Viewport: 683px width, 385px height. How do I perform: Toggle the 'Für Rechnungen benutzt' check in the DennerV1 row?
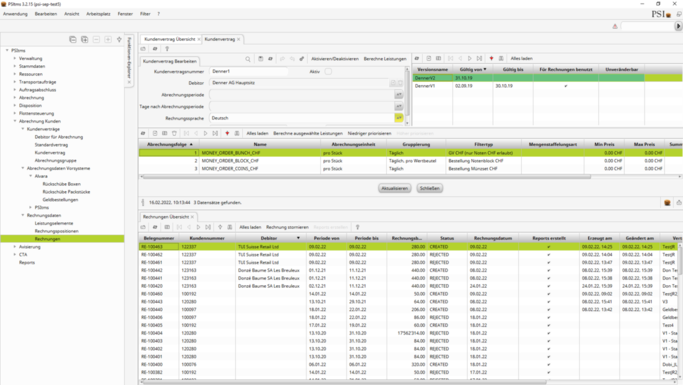565,86
